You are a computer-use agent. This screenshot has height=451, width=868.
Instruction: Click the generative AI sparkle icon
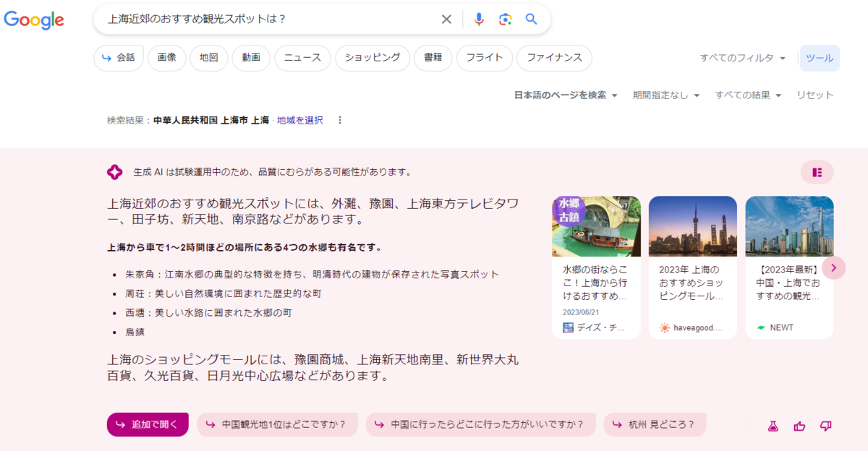coord(114,172)
